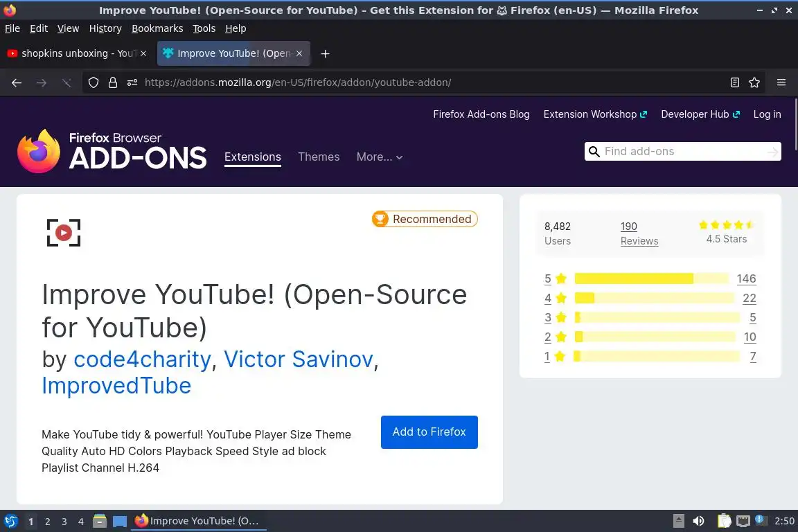Click the Improve YouTube taskbar window entry
The height and width of the screenshot is (532, 798).
pyautogui.click(x=199, y=521)
